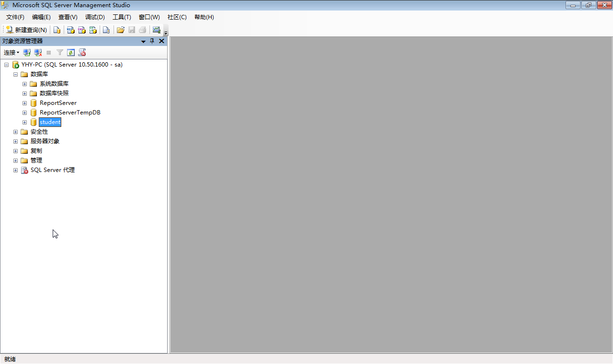Click the Filter funnel icon
This screenshot has height=364, width=613.
[60, 53]
